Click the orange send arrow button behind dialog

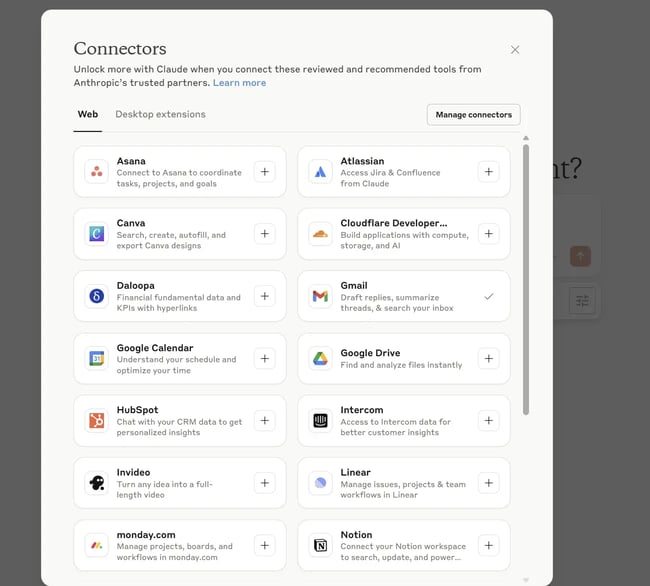click(580, 256)
